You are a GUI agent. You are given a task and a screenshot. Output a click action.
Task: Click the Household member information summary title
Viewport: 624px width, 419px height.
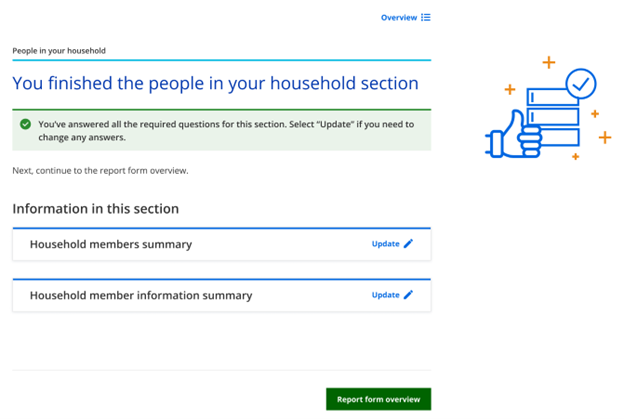(140, 295)
